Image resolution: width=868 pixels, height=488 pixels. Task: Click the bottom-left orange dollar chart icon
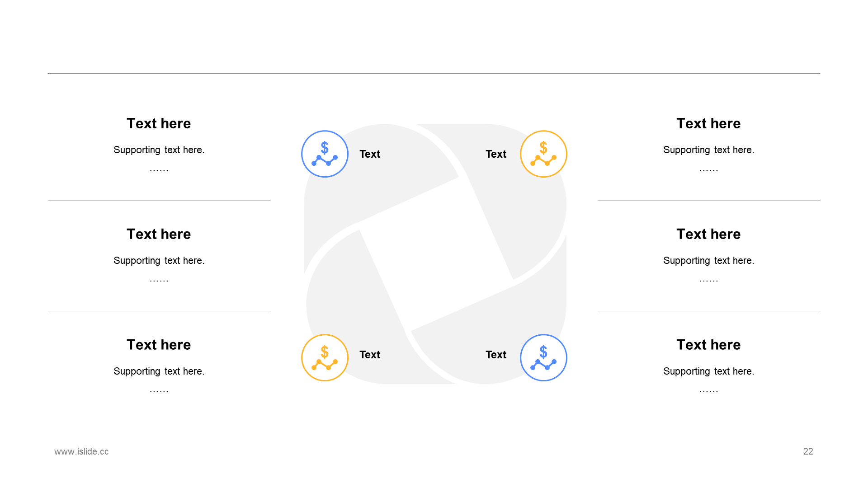[325, 357]
